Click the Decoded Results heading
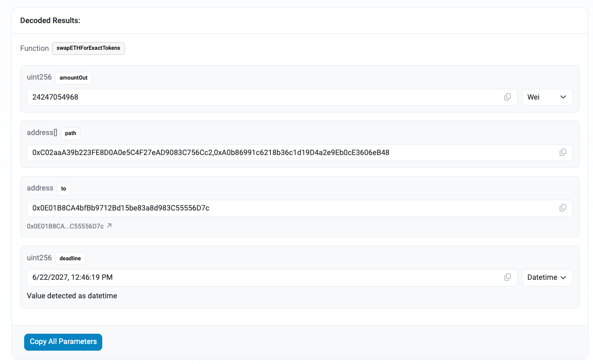The width and height of the screenshot is (593, 364). coord(50,21)
